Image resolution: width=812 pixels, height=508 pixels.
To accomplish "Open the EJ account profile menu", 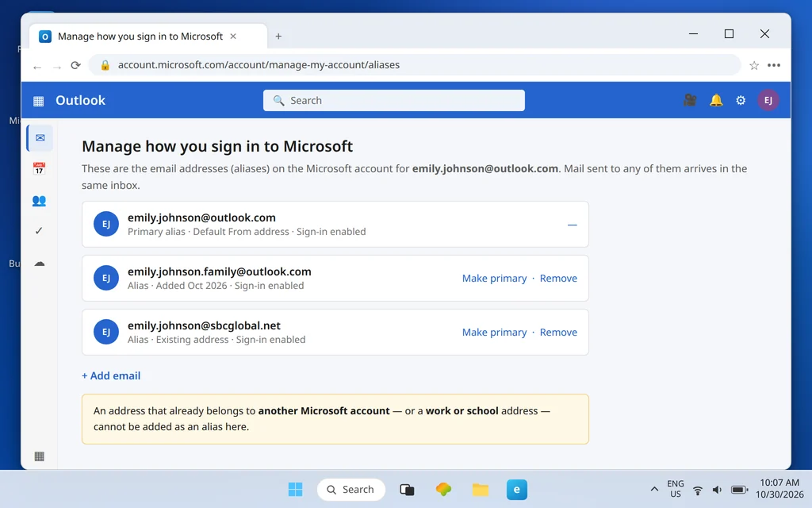I will (768, 100).
